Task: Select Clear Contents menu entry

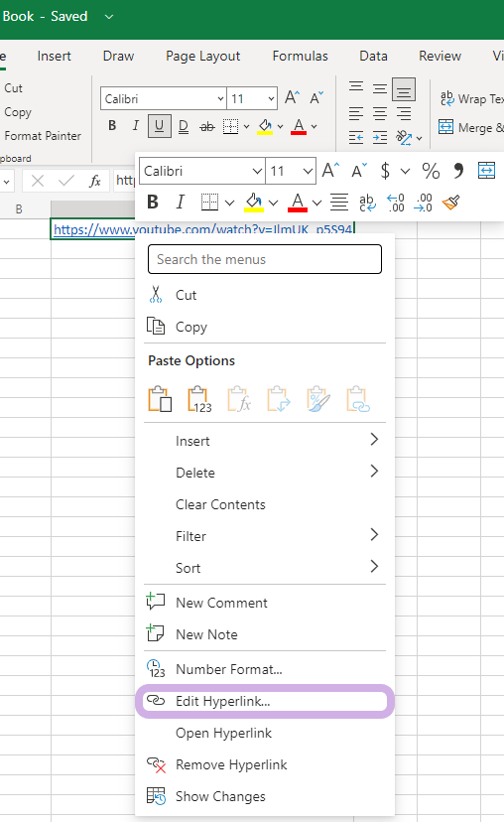Action: pyautogui.click(x=265, y=504)
